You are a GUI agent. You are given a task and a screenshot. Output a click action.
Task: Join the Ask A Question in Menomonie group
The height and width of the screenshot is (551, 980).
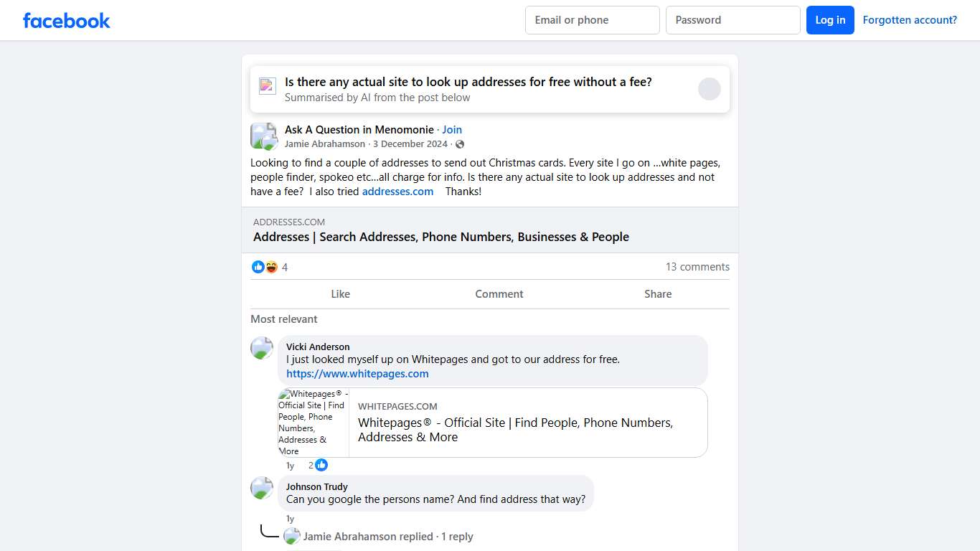coord(452,130)
